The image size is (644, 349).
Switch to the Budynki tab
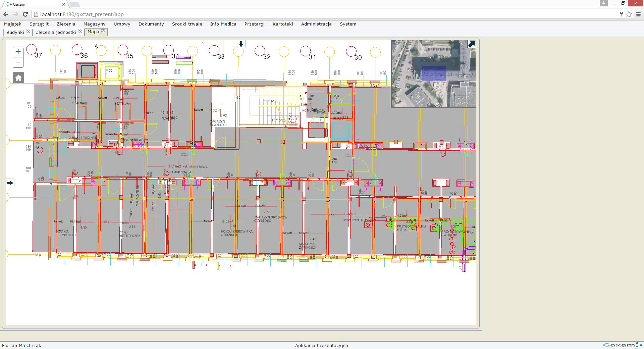click(x=15, y=32)
